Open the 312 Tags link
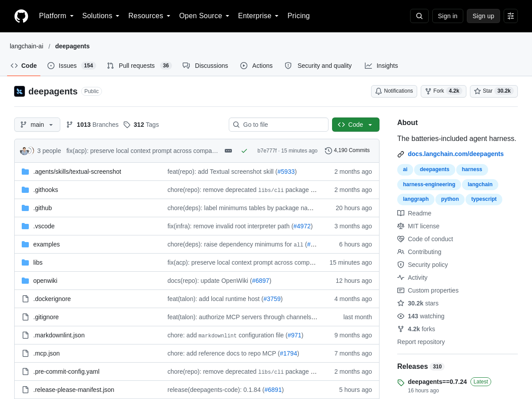The image size is (532, 399). 141,125
